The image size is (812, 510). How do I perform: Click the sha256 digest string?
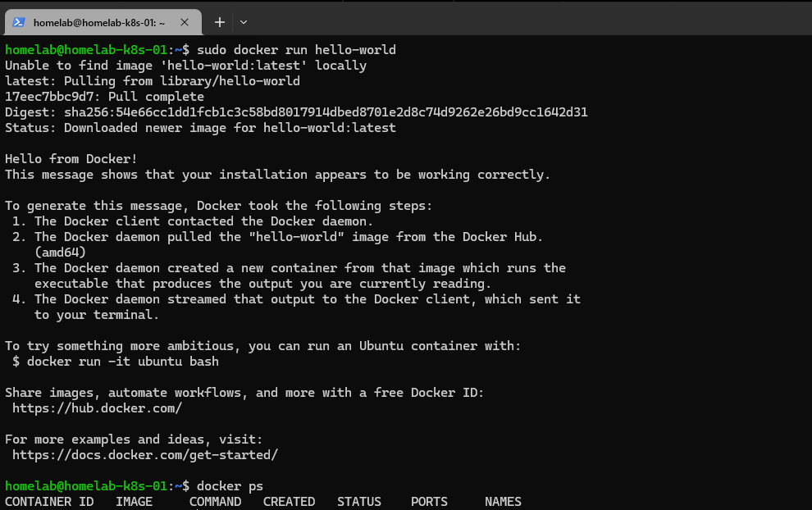[326, 112]
